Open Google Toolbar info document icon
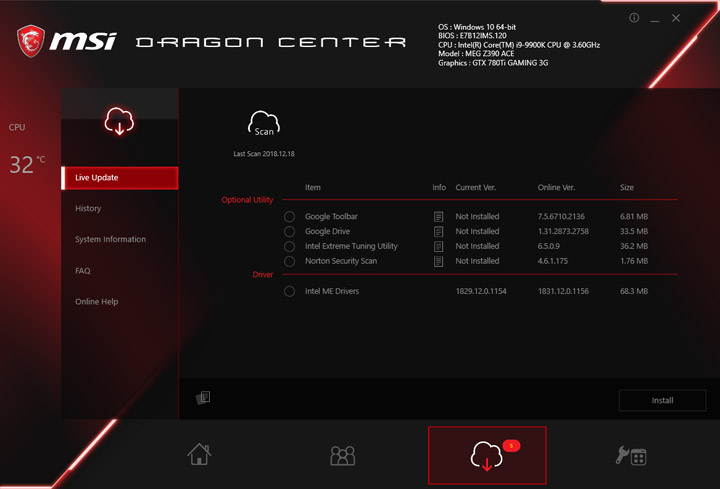This screenshot has width=720, height=489. [x=439, y=217]
